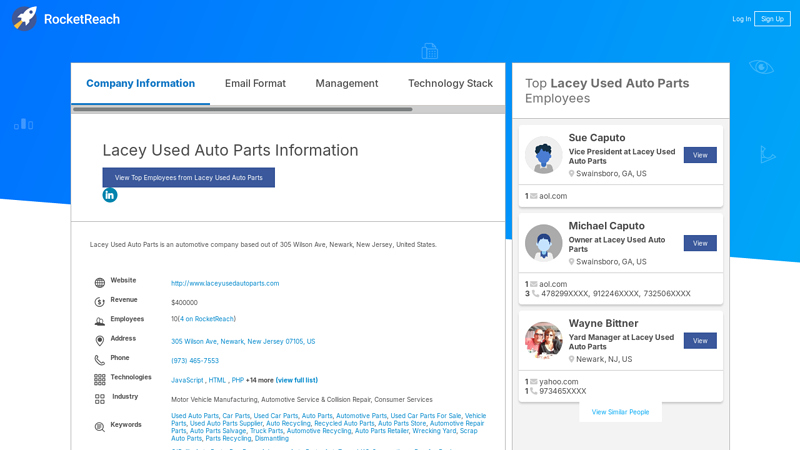Click the Sue Caputo name heading
This screenshot has height=450, width=800.
(x=597, y=138)
